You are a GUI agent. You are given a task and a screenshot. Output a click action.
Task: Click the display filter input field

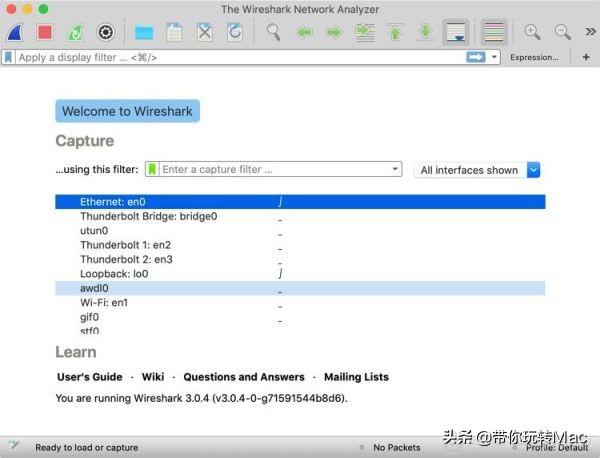pos(240,57)
